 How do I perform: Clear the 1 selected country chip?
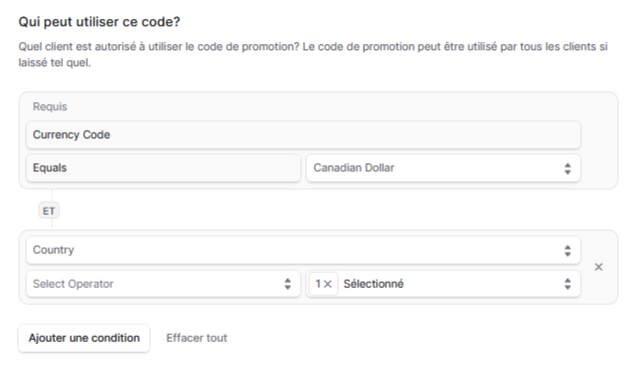point(328,284)
